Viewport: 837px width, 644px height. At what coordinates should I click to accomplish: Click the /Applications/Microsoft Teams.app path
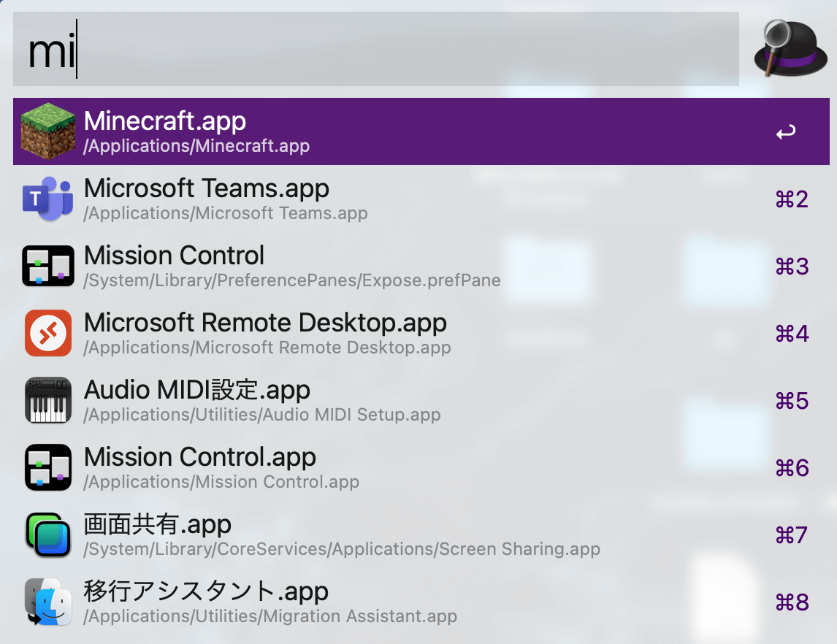click(225, 213)
